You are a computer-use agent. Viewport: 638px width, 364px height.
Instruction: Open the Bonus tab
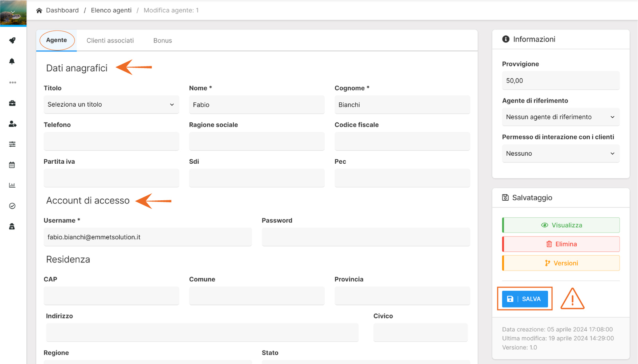pyautogui.click(x=162, y=41)
